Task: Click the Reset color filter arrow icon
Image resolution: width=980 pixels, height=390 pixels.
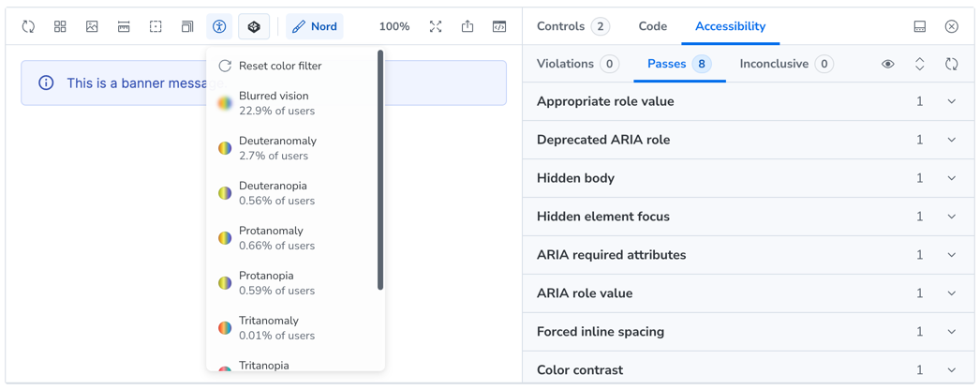Action: [x=225, y=66]
